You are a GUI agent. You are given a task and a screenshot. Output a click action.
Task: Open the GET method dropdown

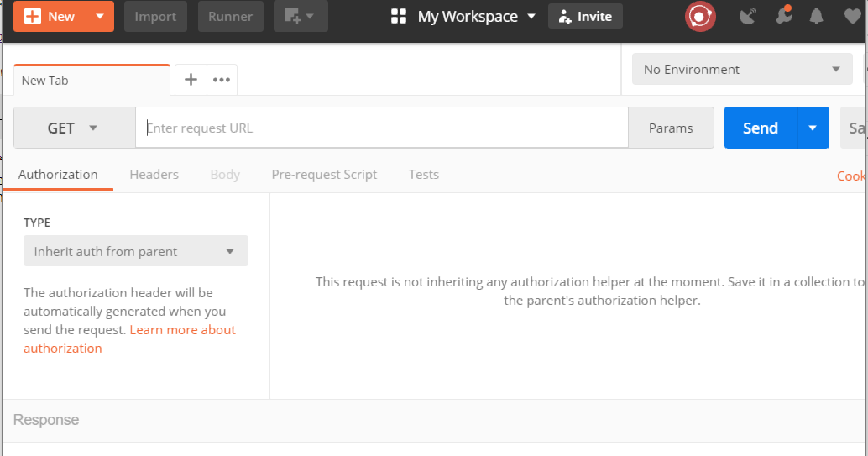coord(74,128)
